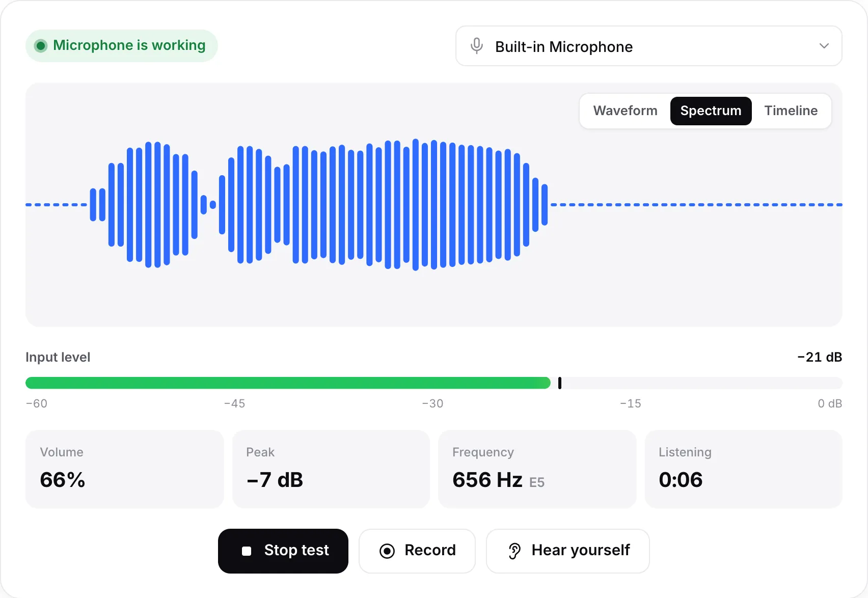
Task: Click the −15 scale label
Action: click(631, 403)
